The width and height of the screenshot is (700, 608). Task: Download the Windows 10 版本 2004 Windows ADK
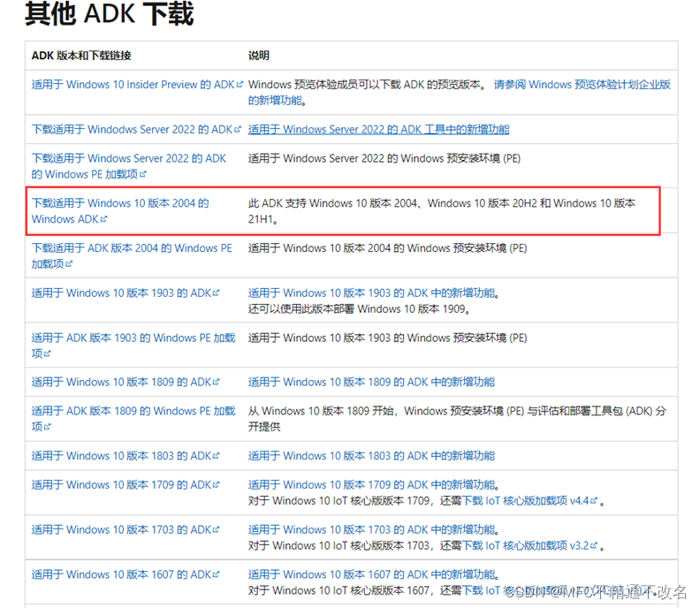pyautogui.click(x=120, y=210)
